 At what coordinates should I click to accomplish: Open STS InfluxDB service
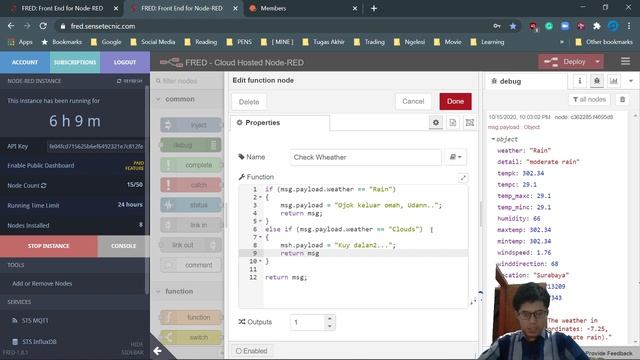coord(34,341)
